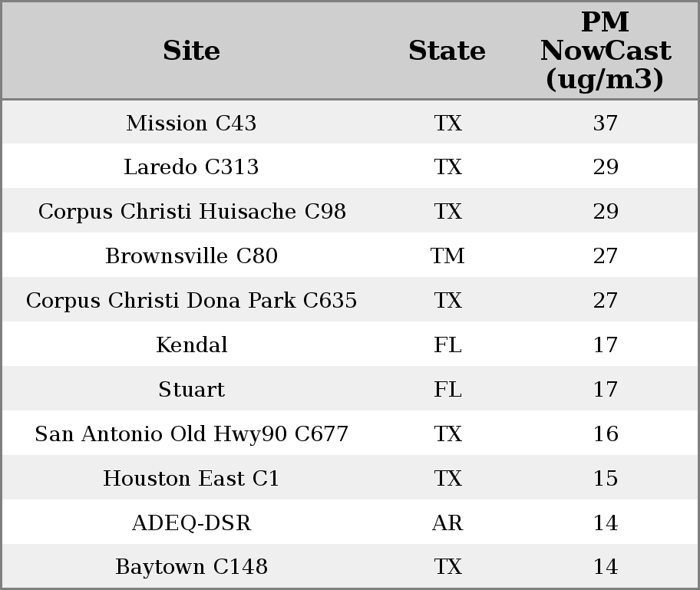Select the Mission C43 site cell
The height and width of the screenshot is (590, 700).
click(x=191, y=123)
